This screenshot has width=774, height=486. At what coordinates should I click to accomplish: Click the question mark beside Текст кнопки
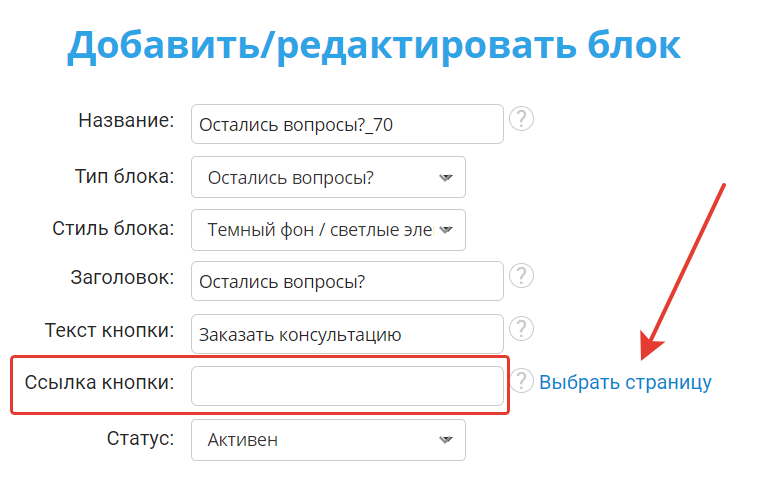[x=521, y=328]
